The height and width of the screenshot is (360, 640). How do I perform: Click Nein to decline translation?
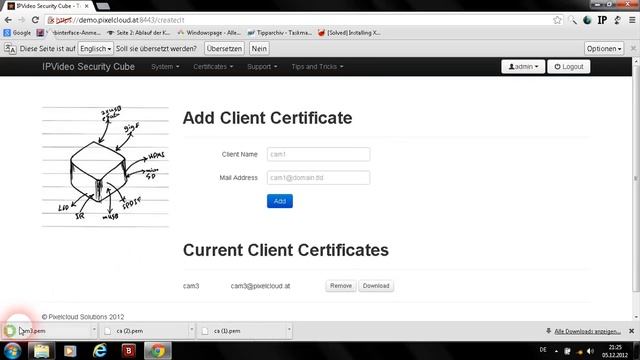259,49
